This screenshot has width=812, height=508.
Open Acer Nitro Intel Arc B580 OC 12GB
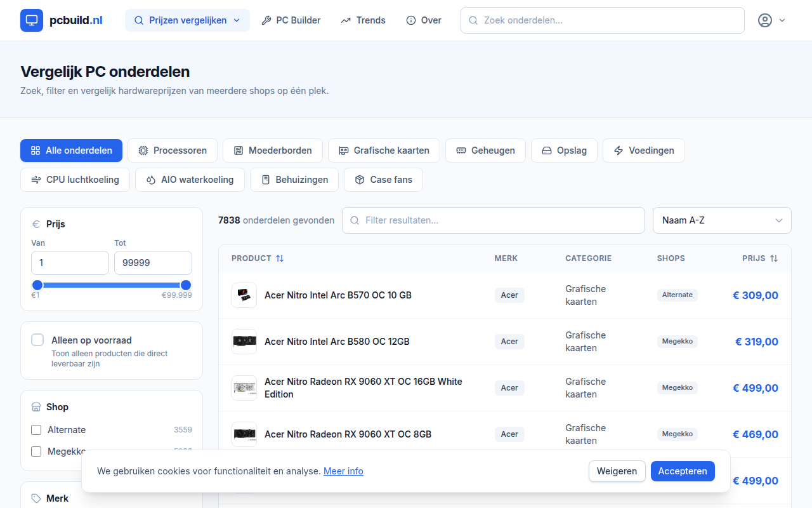337,342
